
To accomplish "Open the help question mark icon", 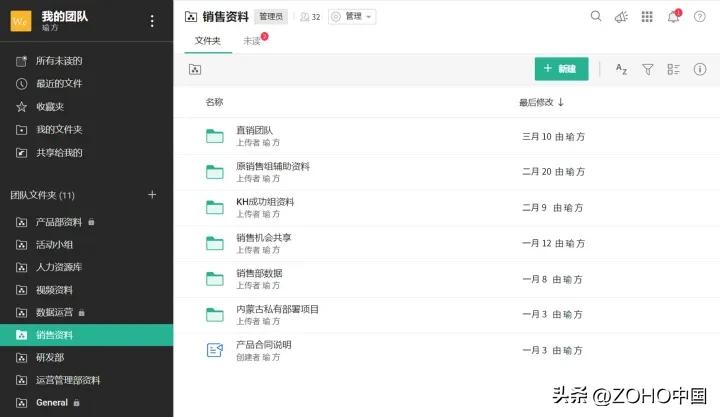I will 699,17.
